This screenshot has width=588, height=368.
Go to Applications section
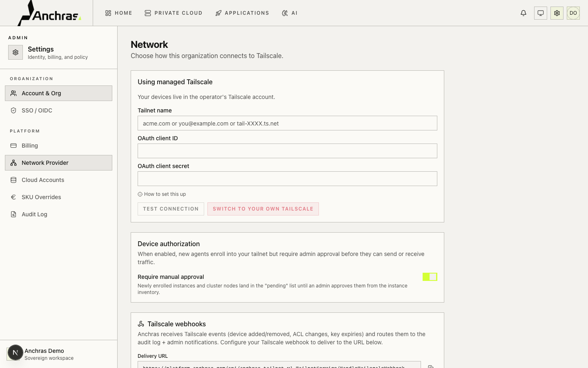click(x=242, y=13)
